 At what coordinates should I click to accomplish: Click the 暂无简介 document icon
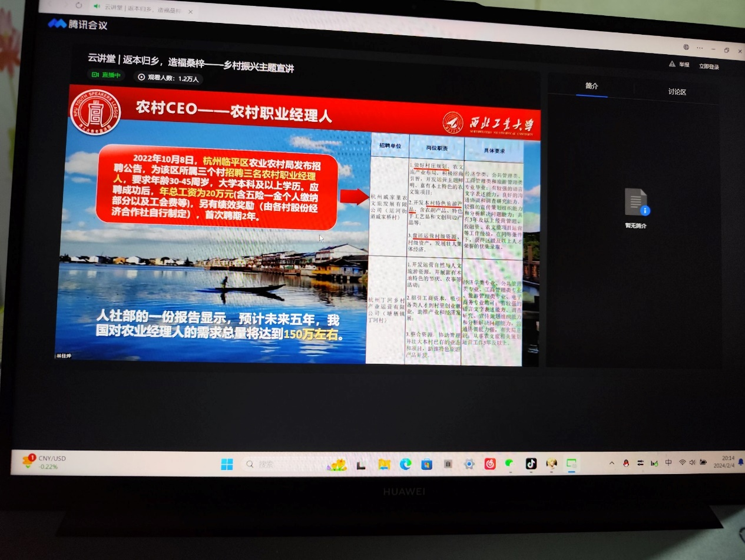pos(636,202)
